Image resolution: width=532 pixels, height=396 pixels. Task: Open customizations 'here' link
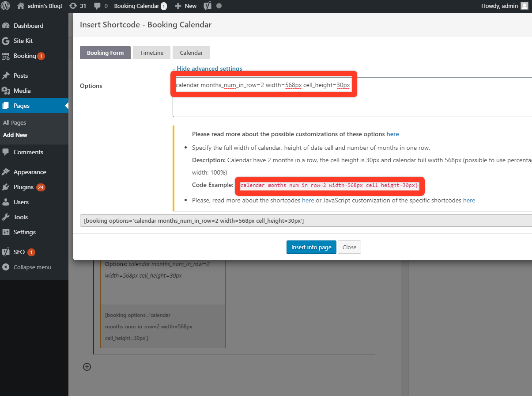(x=392, y=134)
